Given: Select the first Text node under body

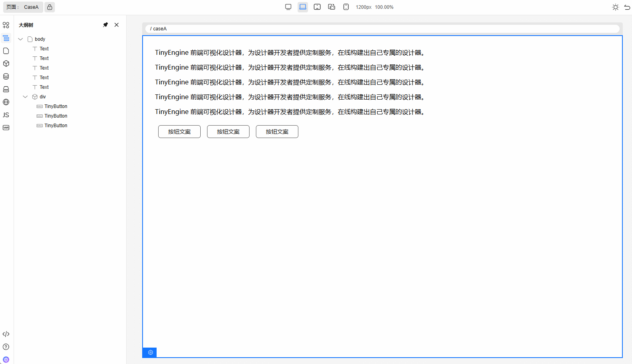Looking at the screenshot, I should 44,49.
